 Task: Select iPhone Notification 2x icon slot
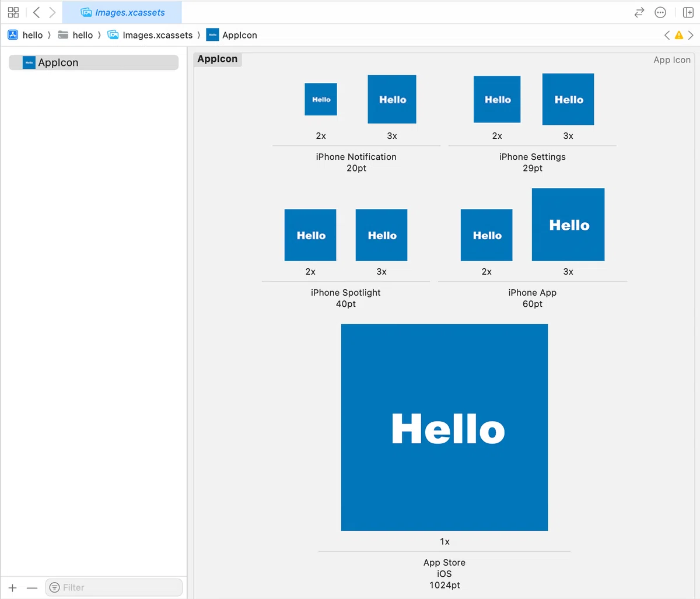321,99
